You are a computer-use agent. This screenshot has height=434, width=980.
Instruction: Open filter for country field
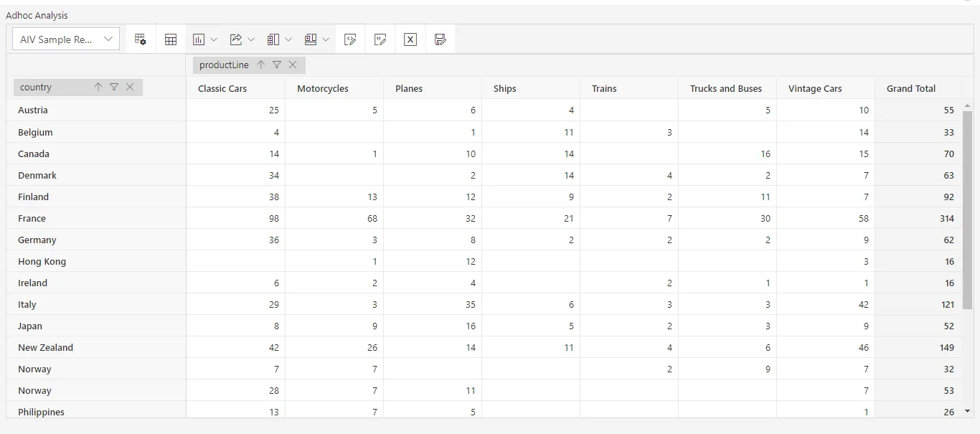[x=114, y=87]
